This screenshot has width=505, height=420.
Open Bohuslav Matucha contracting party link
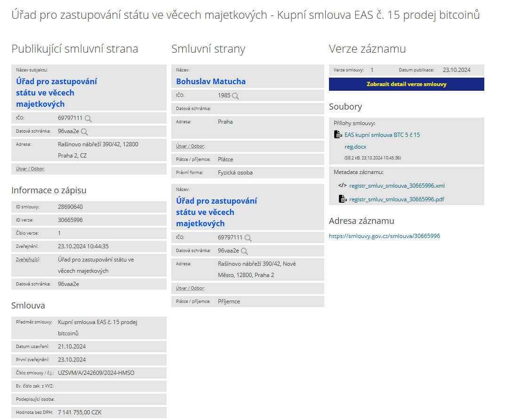[211, 81]
